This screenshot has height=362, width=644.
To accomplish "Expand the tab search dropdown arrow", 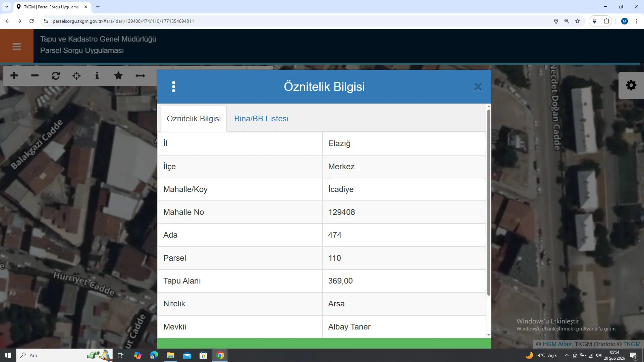I will click(6, 7).
